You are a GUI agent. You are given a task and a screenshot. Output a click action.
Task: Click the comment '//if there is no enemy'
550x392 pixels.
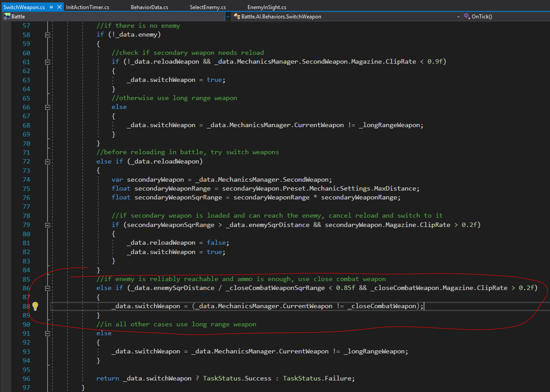(138, 25)
